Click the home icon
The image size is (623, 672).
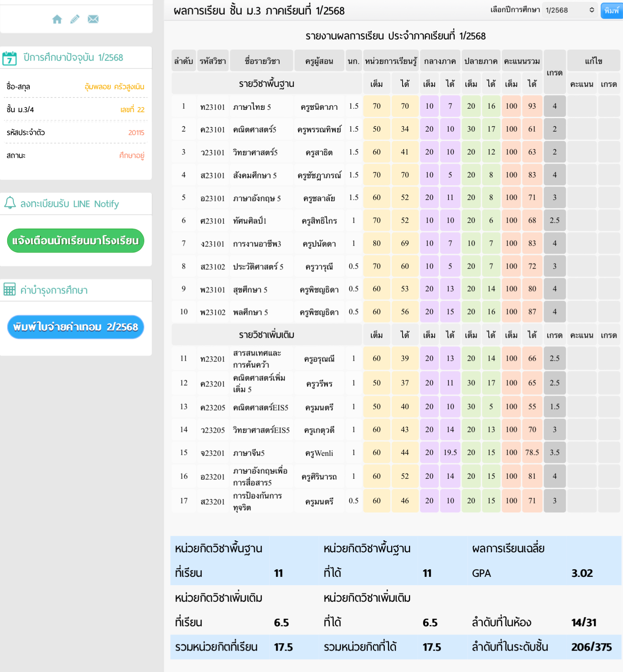tap(57, 19)
